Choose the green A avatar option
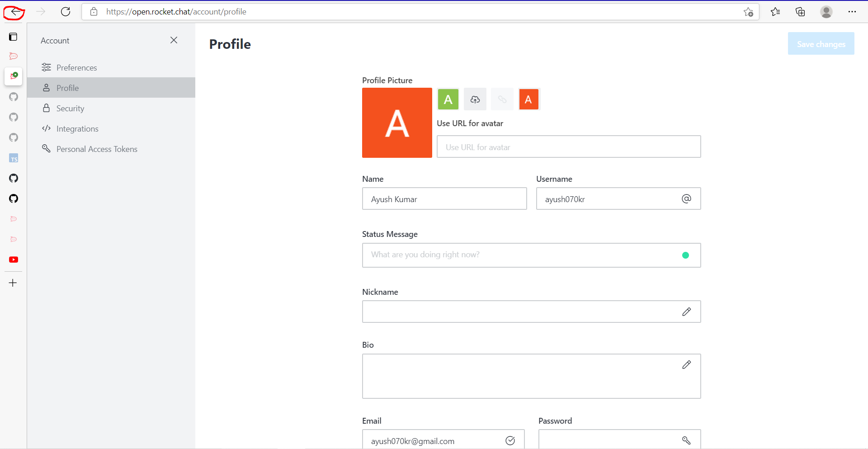 click(x=448, y=99)
